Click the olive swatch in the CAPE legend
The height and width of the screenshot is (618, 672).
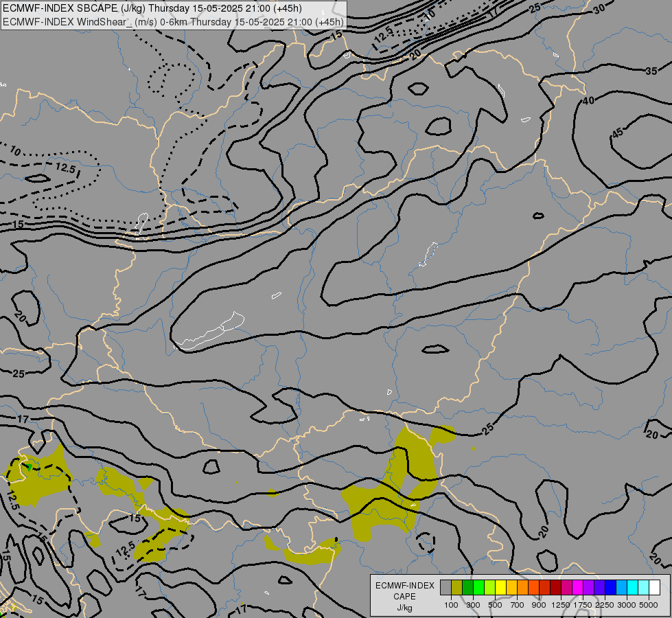pyautogui.click(x=457, y=588)
